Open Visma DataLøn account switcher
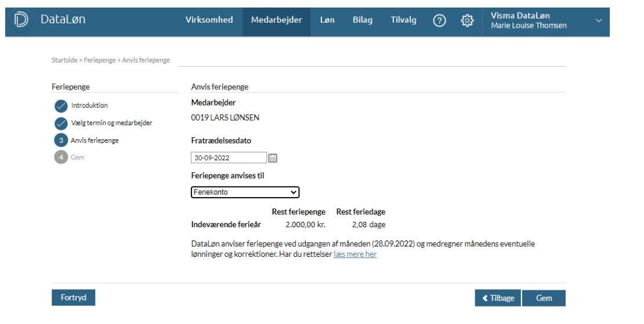The height and width of the screenshot is (324, 644). point(528,21)
